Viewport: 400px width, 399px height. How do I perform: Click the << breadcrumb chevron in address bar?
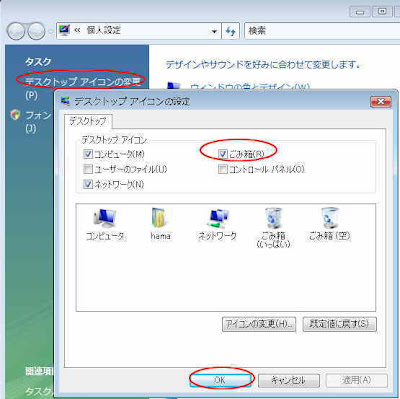(x=77, y=30)
